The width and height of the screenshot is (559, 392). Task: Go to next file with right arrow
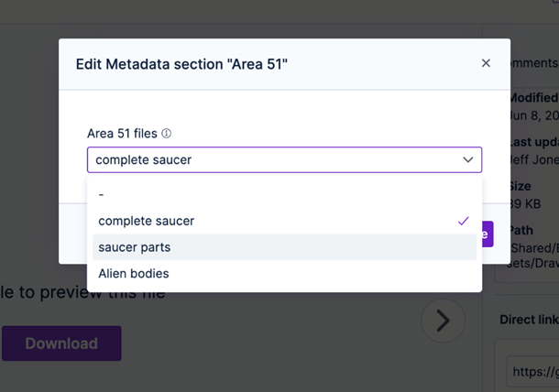[442, 320]
